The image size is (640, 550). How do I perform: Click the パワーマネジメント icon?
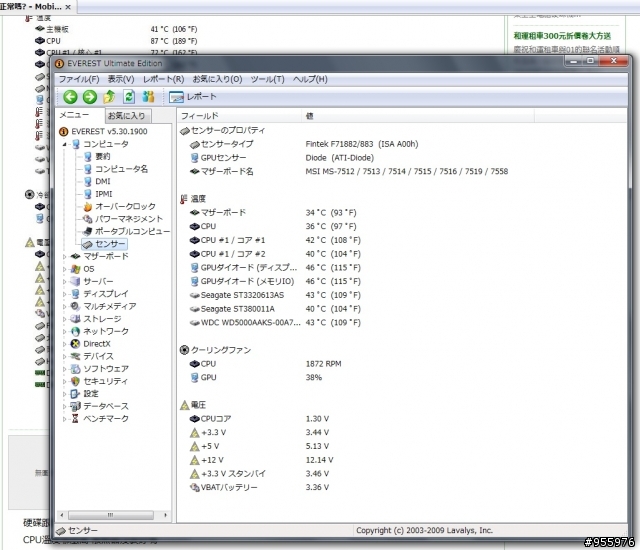click(87, 219)
